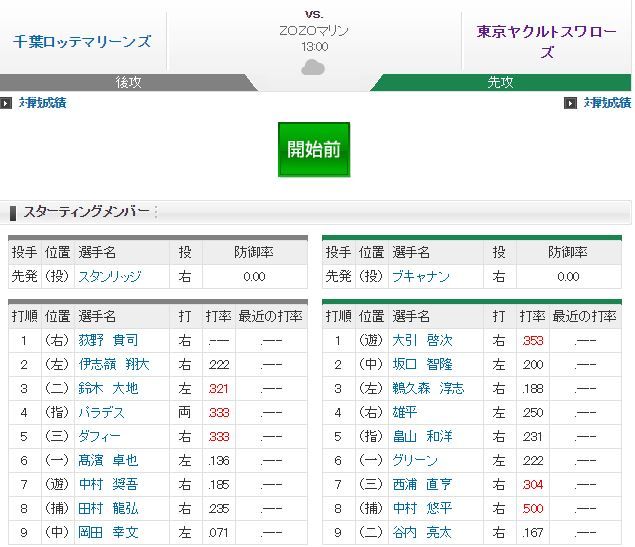Viewport: 635px width, 547px height.
Task: Open pitcher スタンリッジ profile link
Action: (110, 277)
